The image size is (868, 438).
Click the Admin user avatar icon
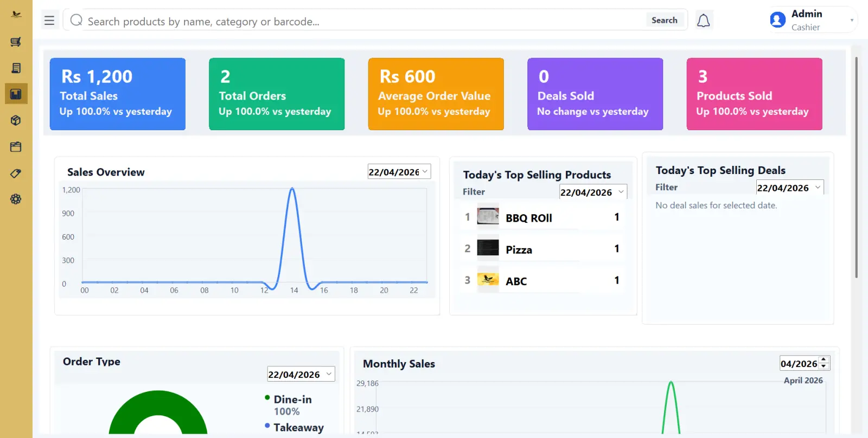tap(777, 20)
